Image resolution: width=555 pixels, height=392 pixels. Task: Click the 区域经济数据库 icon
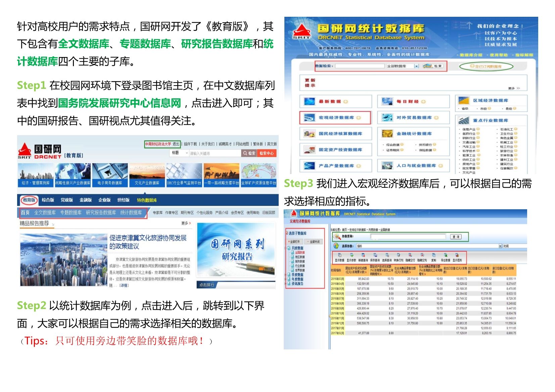point(464,100)
